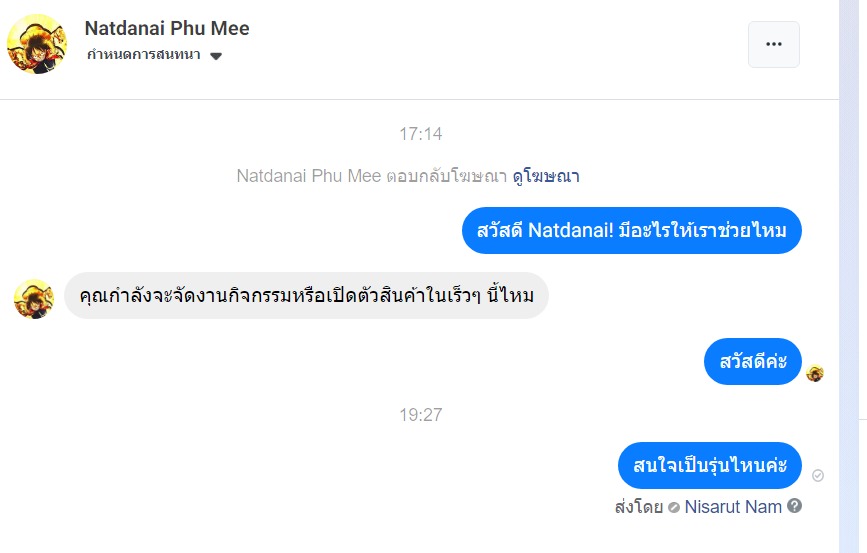
Task: Click the 17:14 timestamp
Action: tap(420, 134)
